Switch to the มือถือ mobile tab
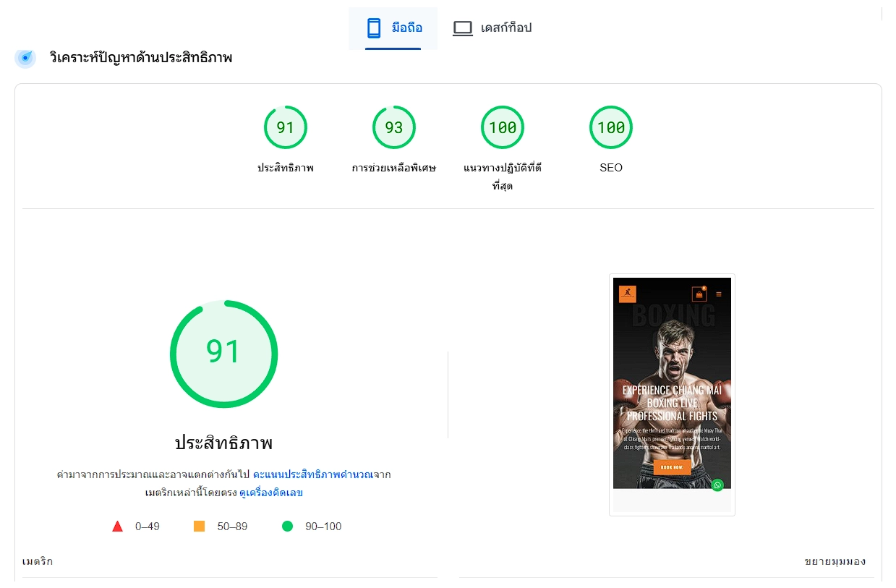Image resolution: width=896 pixels, height=588 pixels. (393, 28)
